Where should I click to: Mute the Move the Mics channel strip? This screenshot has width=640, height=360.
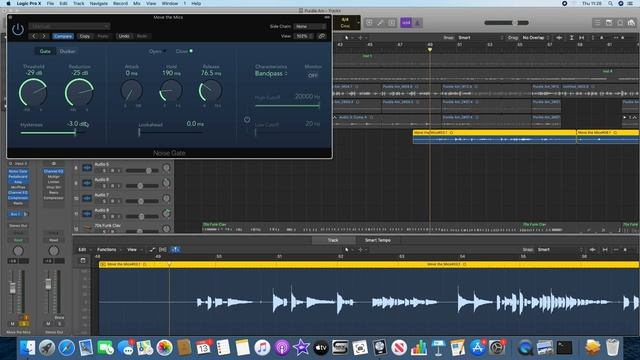(x=13, y=324)
